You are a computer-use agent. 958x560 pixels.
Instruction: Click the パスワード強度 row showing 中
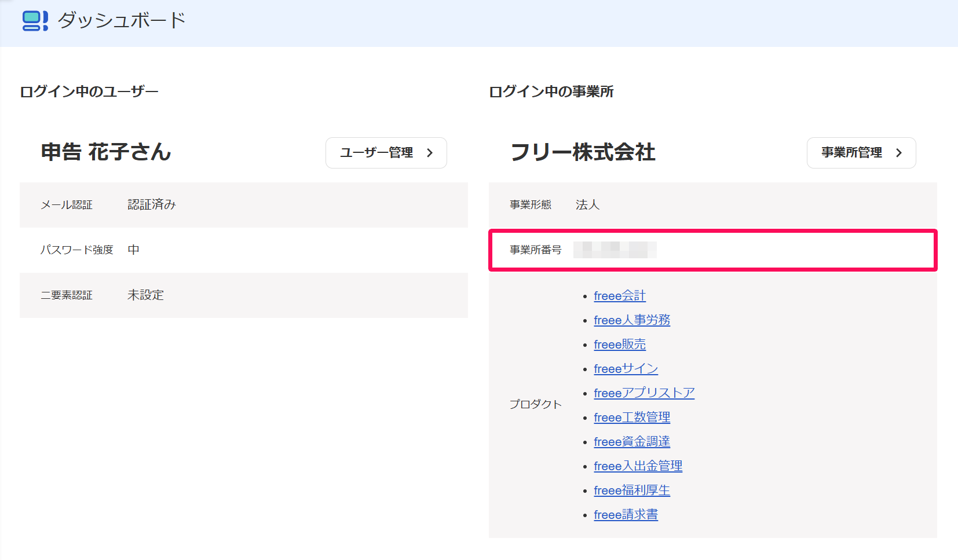pos(133,250)
